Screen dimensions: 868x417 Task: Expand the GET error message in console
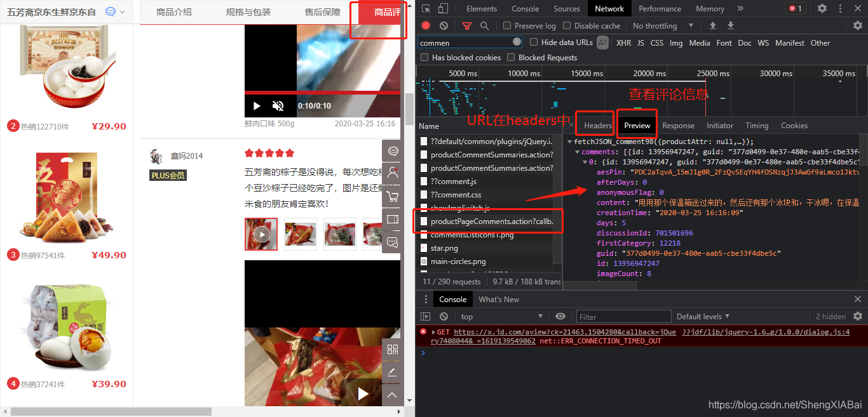pos(433,332)
